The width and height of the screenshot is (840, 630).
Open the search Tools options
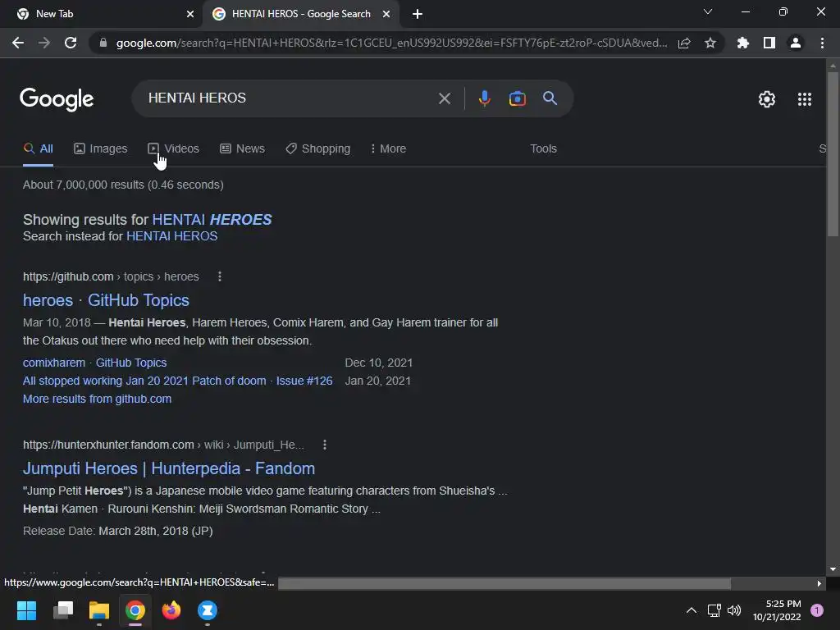click(543, 148)
